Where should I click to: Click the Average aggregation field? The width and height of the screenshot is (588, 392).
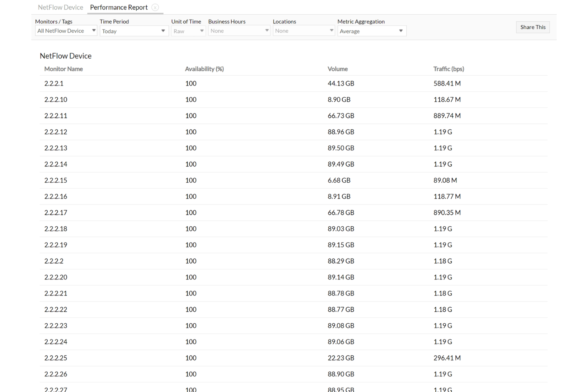click(x=366, y=31)
